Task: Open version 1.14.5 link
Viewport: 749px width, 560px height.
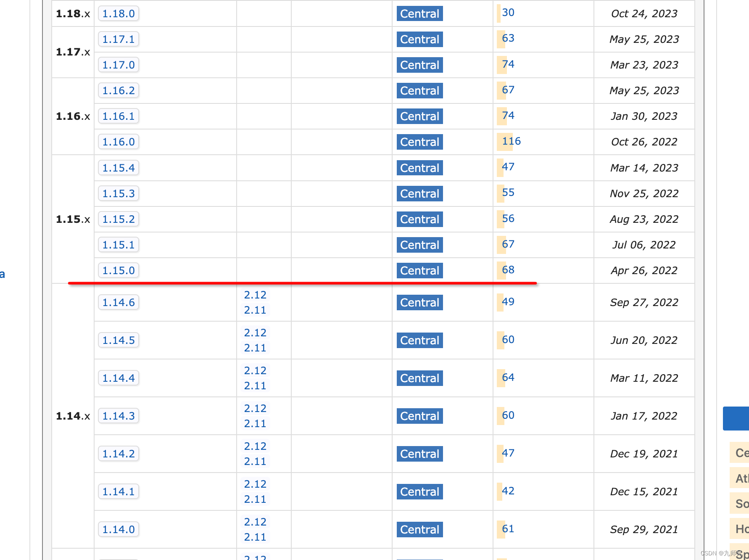Action: (119, 340)
